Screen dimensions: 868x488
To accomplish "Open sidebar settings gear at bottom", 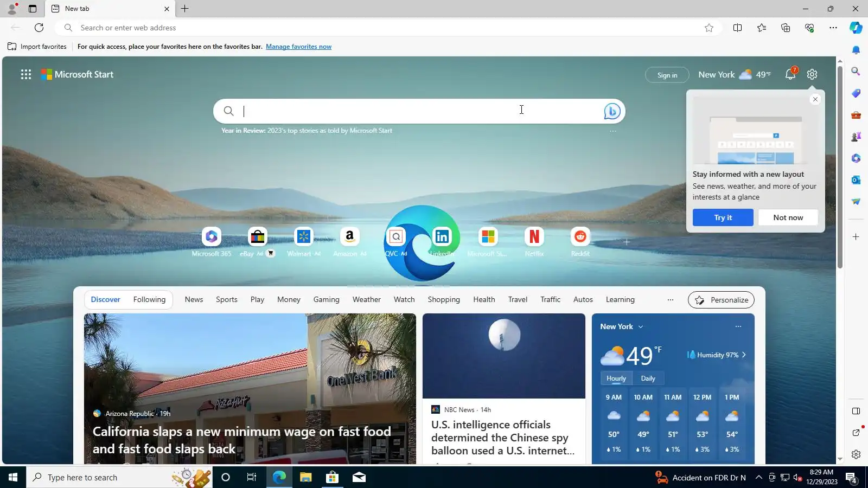I will (856, 454).
